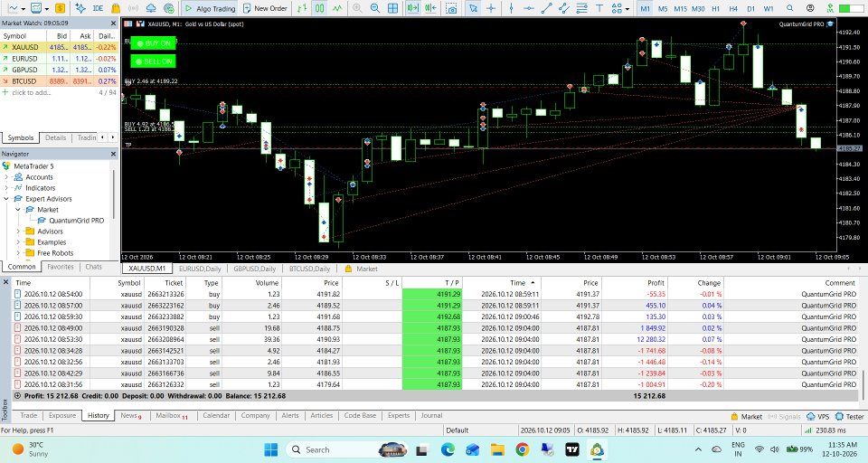Switch to the Journal toolbox tab
Image resolution: width=868 pixels, height=463 pixels.
point(431,415)
